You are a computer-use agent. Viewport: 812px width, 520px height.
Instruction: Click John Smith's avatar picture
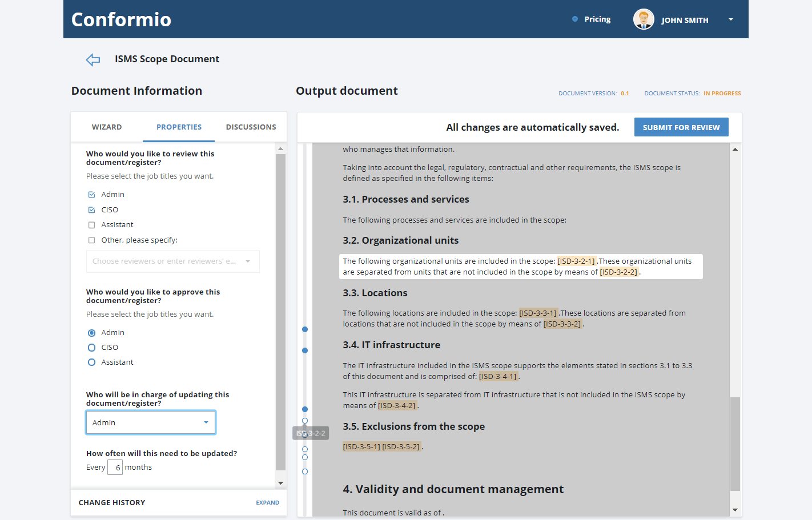[644, 19]
